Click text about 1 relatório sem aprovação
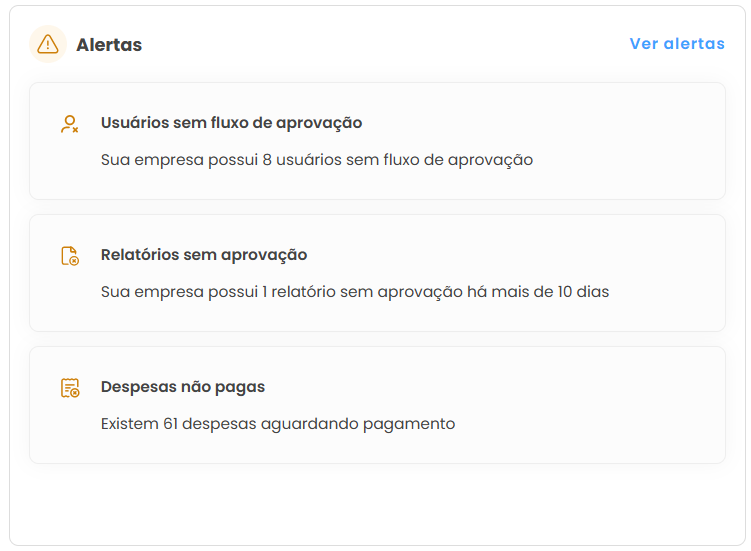 [x=355, y=291]
